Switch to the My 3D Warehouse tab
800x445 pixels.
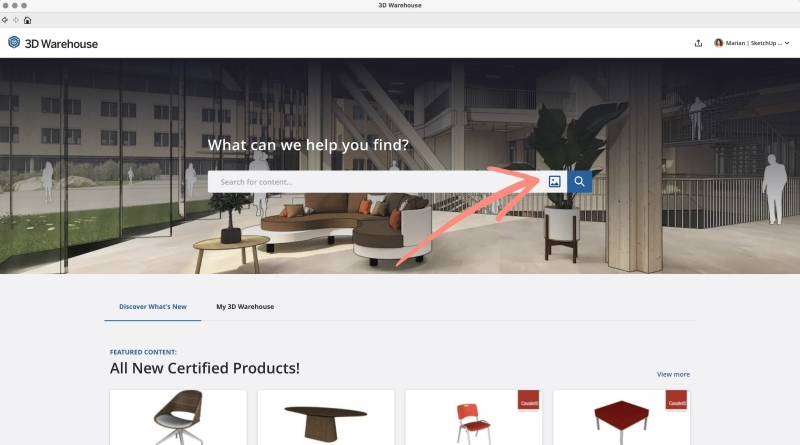(245, 307)
